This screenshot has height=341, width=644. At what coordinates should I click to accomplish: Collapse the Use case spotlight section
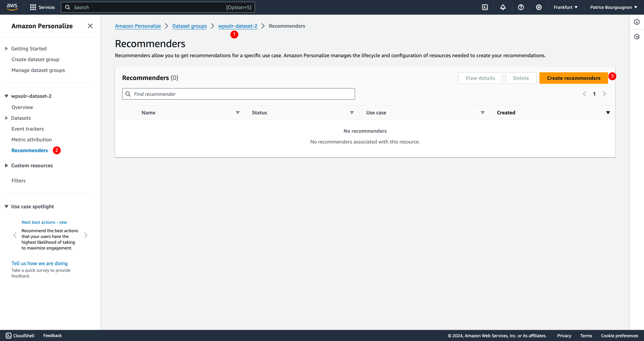[6, 206]
